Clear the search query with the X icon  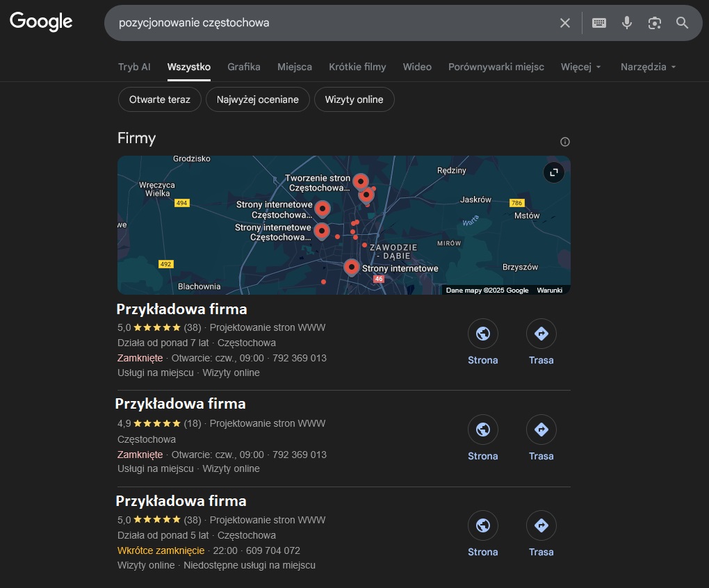564,22
